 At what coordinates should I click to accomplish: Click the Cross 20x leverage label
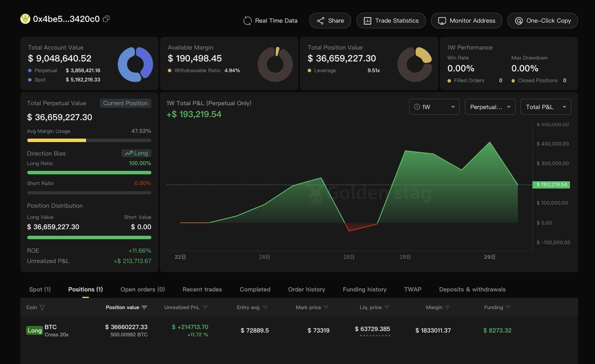coord(57,335)
